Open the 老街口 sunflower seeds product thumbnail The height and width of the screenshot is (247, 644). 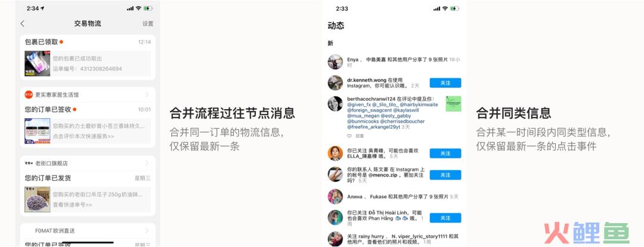38,199
